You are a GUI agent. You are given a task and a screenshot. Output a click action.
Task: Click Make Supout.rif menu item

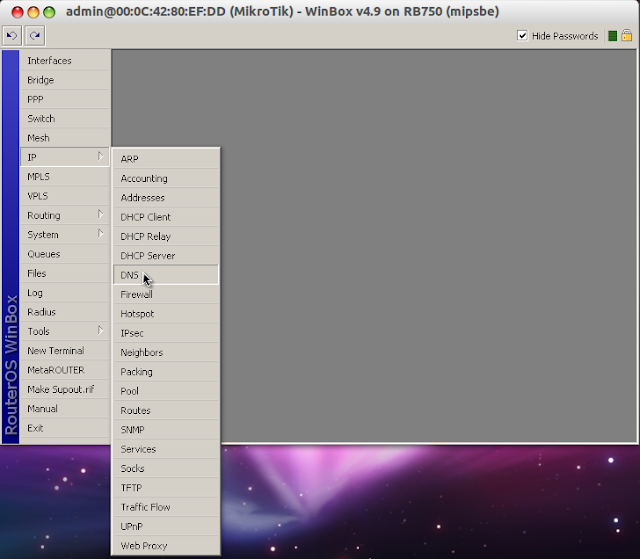[65, 389]
